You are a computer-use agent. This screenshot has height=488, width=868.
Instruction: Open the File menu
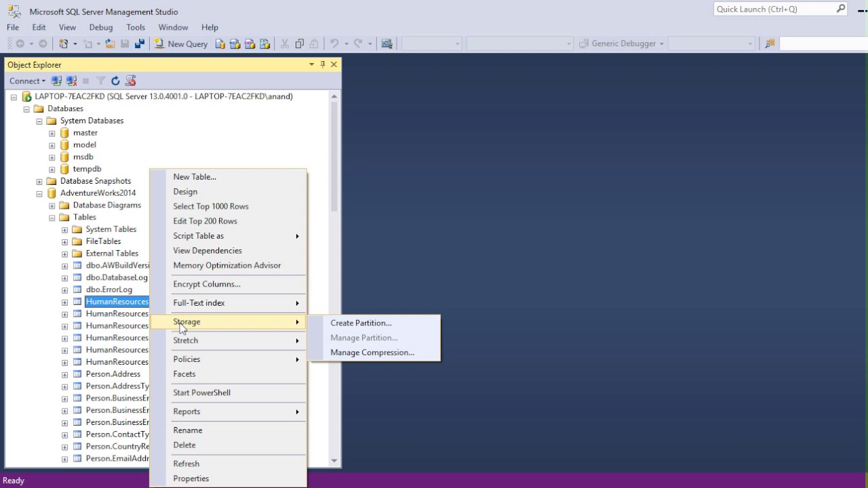coord(13,27)
